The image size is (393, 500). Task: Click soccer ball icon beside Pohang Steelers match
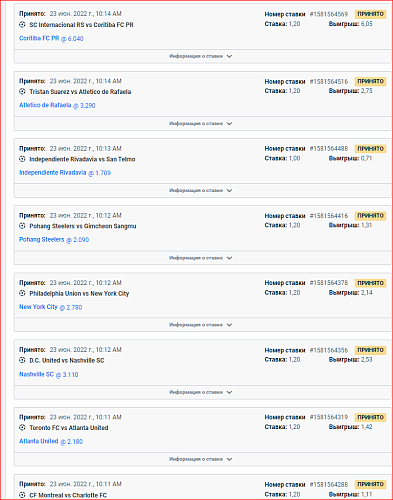22,226
